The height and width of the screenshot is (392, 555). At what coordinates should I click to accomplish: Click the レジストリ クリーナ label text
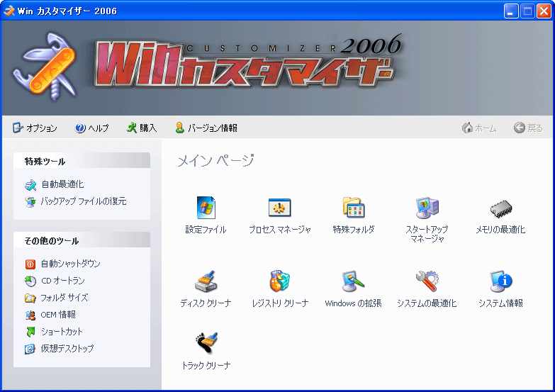tap(280, 303)
